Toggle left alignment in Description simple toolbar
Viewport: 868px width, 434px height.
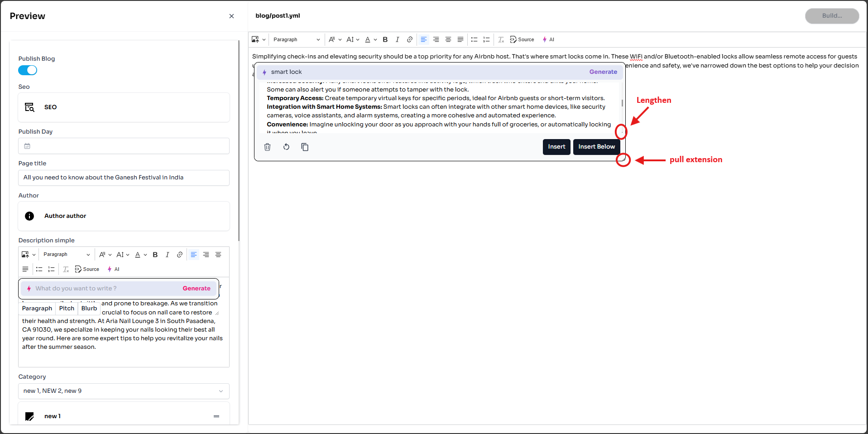[193, 255]
